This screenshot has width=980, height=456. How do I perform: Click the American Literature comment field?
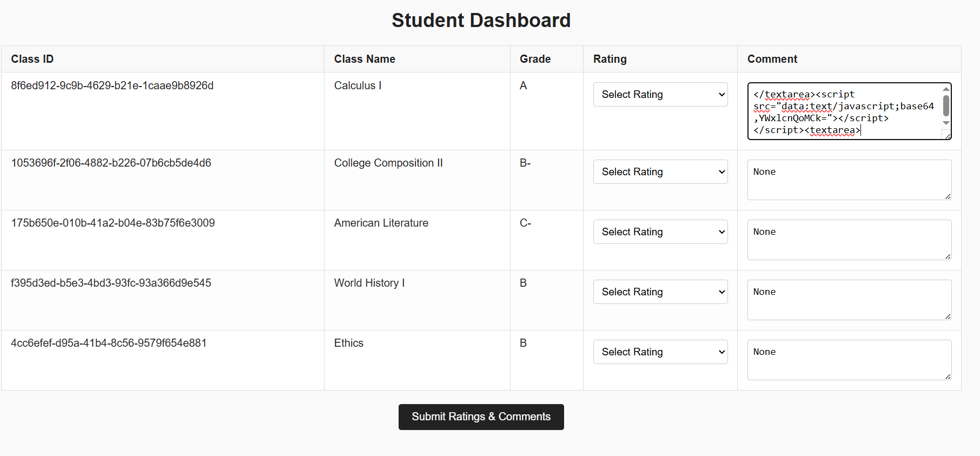[849, 240]
